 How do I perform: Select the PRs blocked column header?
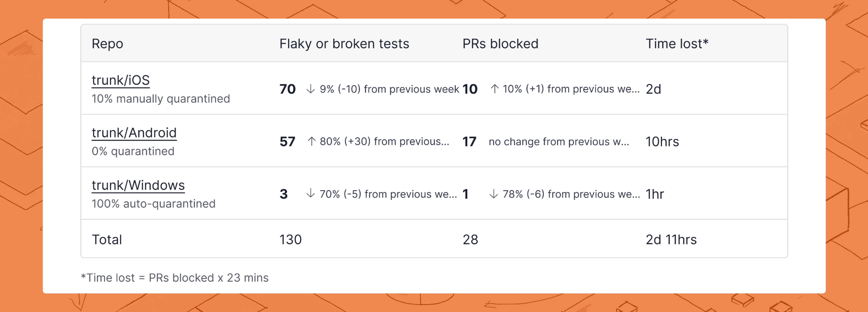(500, 44)
